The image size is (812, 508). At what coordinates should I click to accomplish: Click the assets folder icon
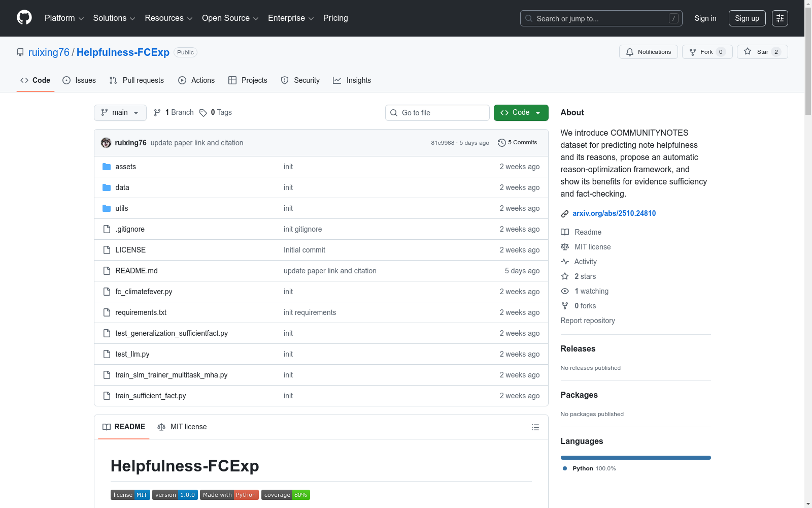click(107, 167)
